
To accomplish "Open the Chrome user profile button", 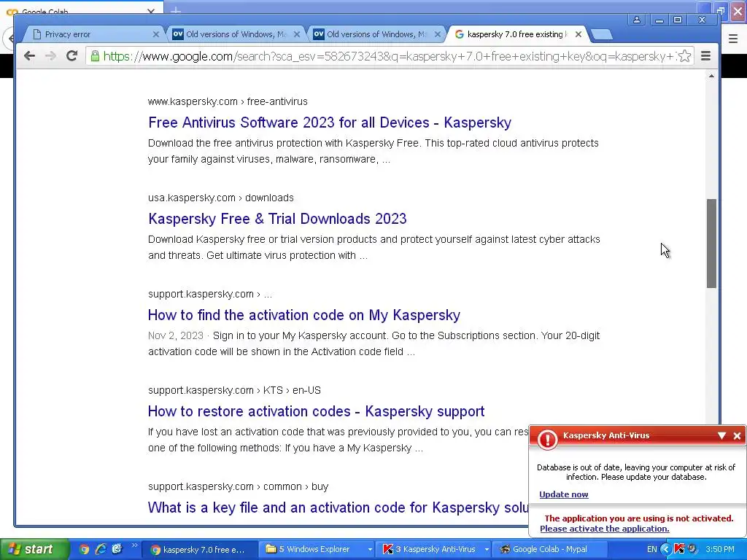I will tap(636, 20).
